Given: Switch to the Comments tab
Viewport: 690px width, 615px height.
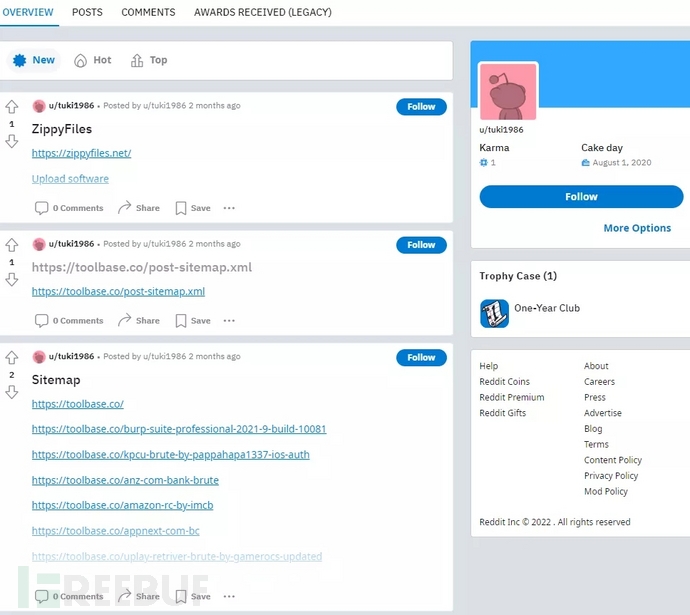Looking at the screenshot, I should (148, 12).
